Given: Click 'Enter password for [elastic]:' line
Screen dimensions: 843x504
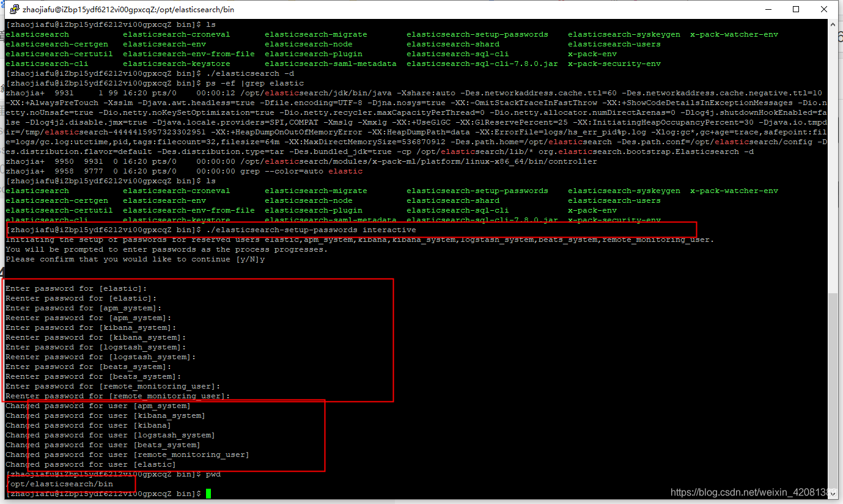Looking at the screenshot, I should pos(76,288).
